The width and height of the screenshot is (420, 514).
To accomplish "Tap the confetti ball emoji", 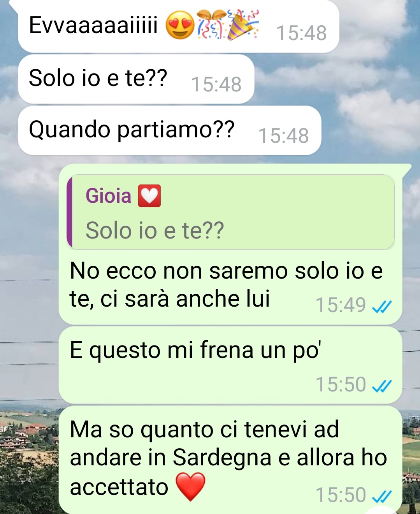I will tap(211, 25).
